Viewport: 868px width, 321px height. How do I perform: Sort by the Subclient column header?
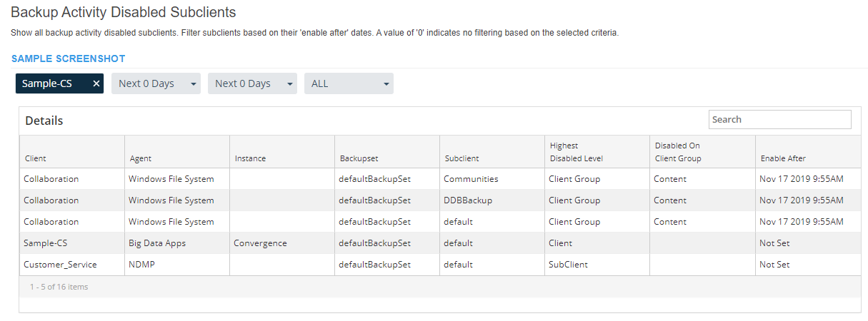[462, 158]
